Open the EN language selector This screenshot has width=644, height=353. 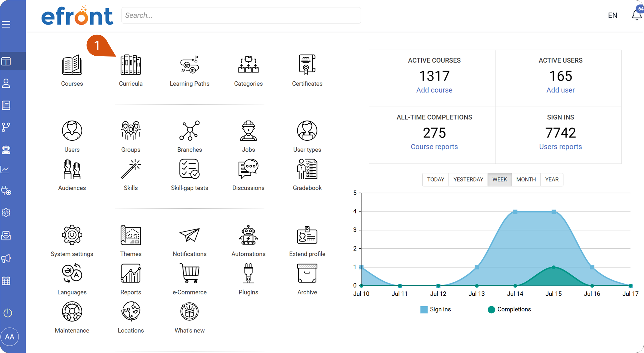[x=612, y=15]
